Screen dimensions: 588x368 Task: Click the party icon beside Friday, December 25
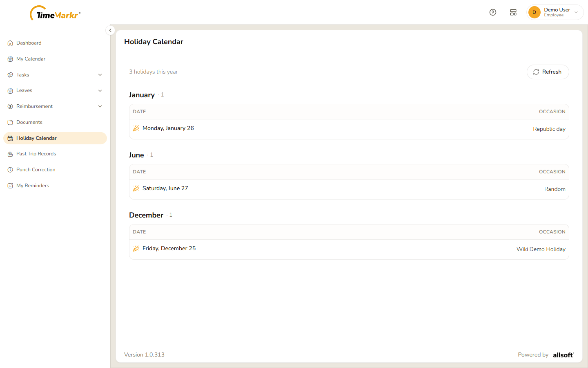(136, 249)
